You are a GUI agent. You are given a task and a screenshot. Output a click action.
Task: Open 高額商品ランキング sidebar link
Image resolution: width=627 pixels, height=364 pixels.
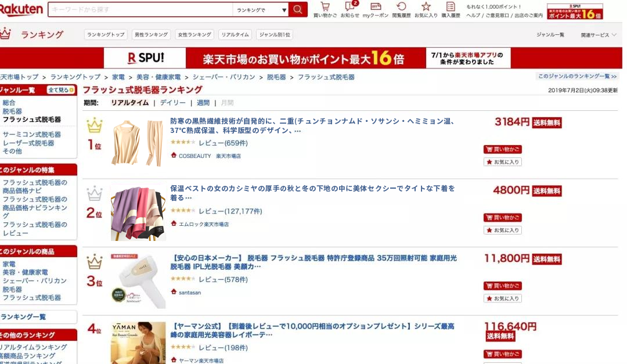click(28, 356)
